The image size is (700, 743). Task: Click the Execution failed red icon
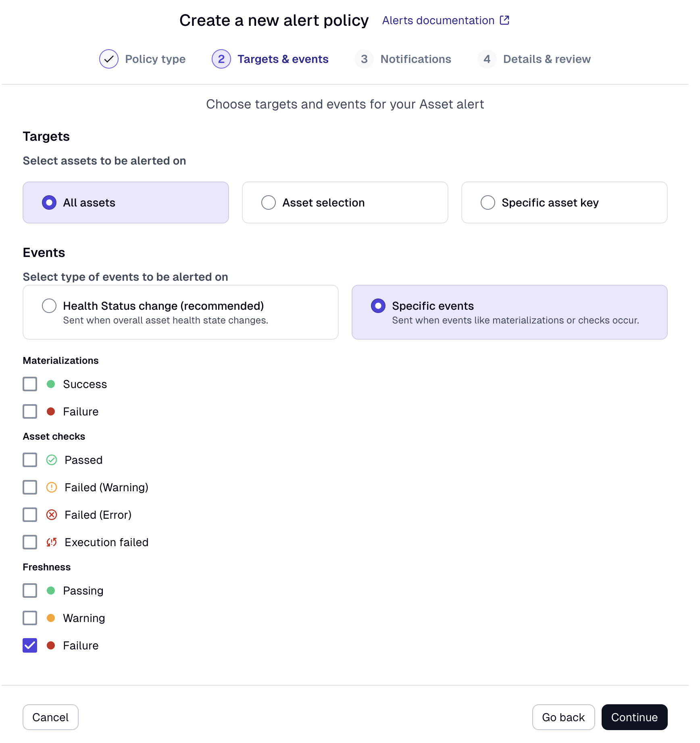[x=52, y=542]
